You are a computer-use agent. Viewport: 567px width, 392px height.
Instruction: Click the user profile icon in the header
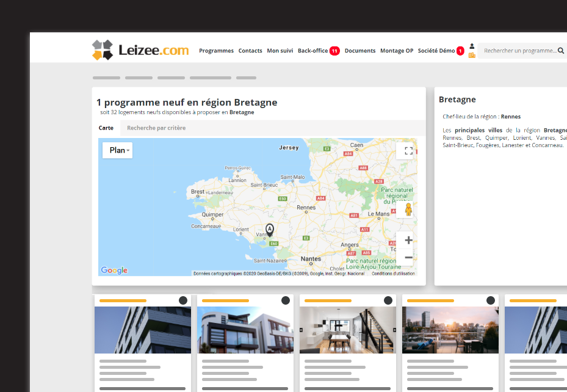point(471,46)
